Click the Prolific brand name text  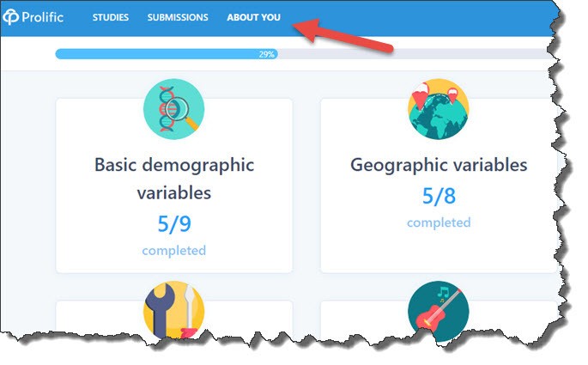42,17
